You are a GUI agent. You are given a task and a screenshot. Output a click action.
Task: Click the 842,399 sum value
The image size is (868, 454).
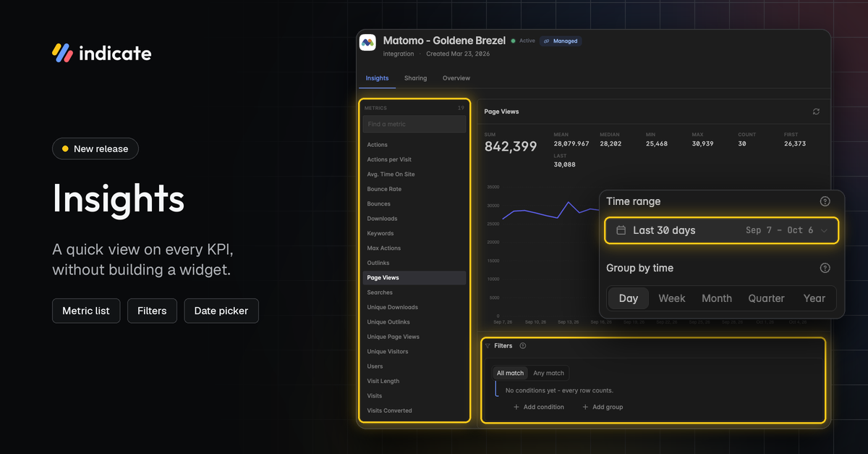tap(511, 146)
